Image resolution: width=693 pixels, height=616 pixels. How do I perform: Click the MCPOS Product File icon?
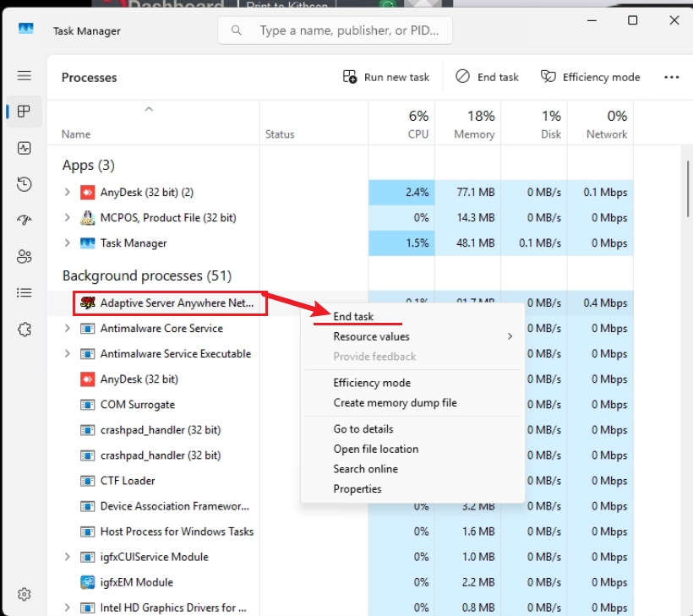point(88,218)
